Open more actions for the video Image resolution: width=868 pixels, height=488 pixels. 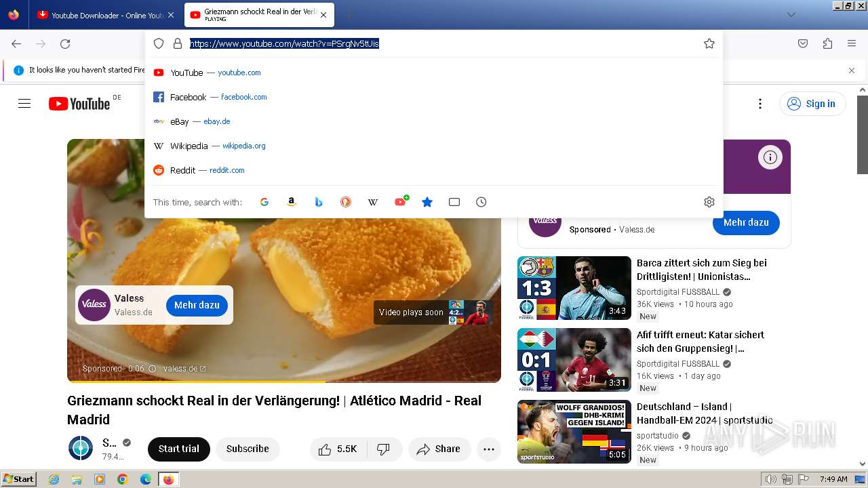[489, 449]
